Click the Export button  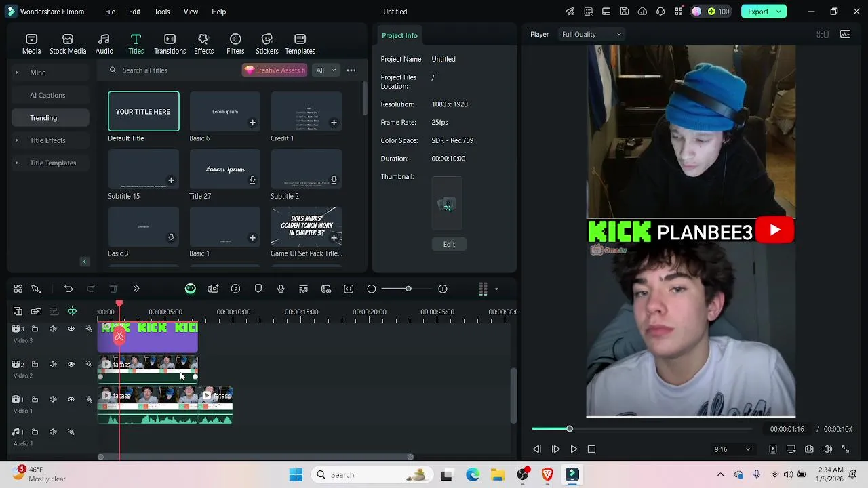point(758,12)
